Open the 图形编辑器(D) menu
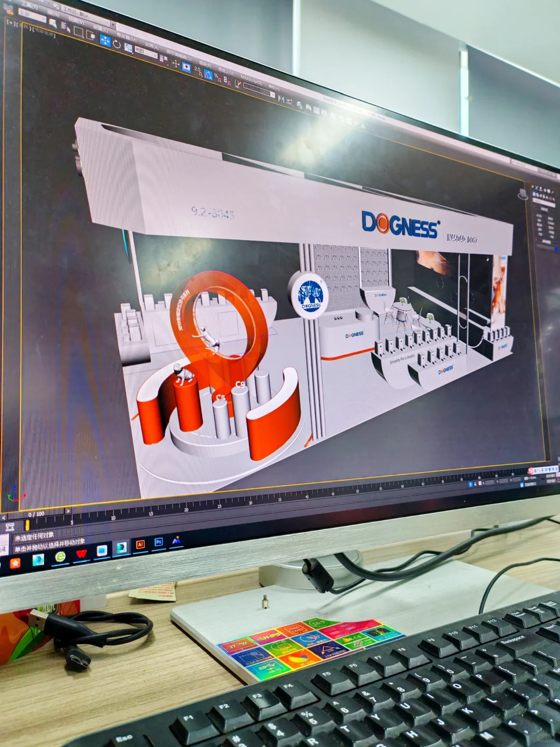This screenshot has width=560, height=747. click(x=179, y=54)
